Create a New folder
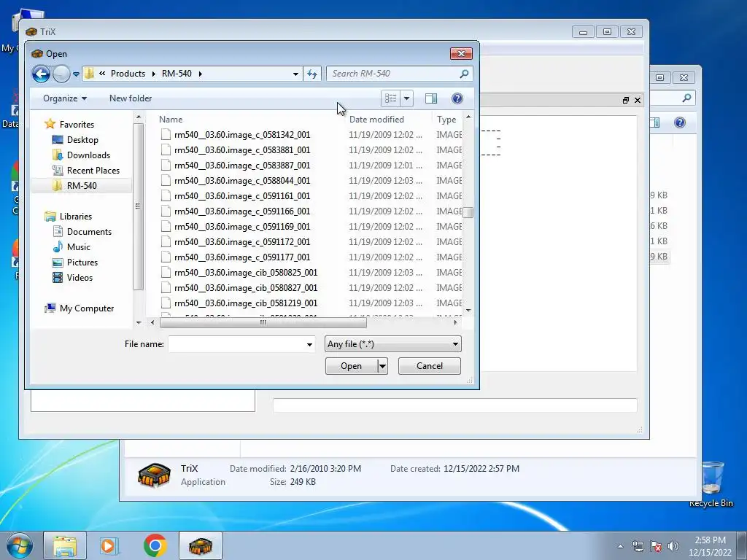The height and width of the screenshot is (560, 747). pyautogui.click(x=131, y=98)
